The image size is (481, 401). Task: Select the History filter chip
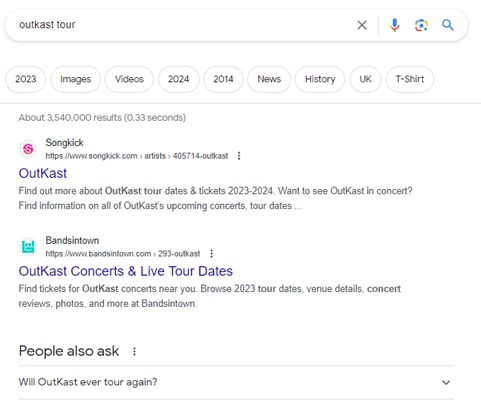pos(320,79)
